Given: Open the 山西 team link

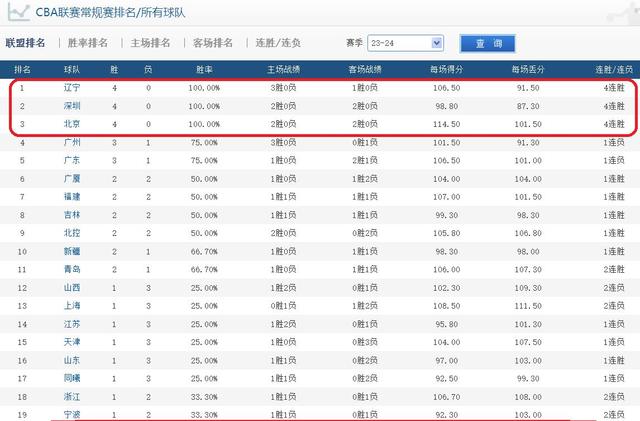Looking at the screenshot, I should (x=72, y=287).
